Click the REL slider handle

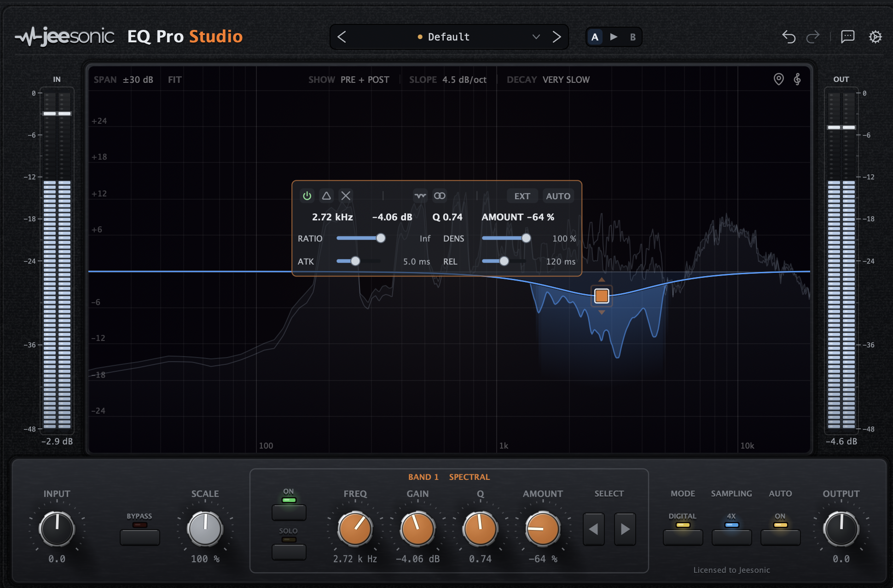(504, 261)
